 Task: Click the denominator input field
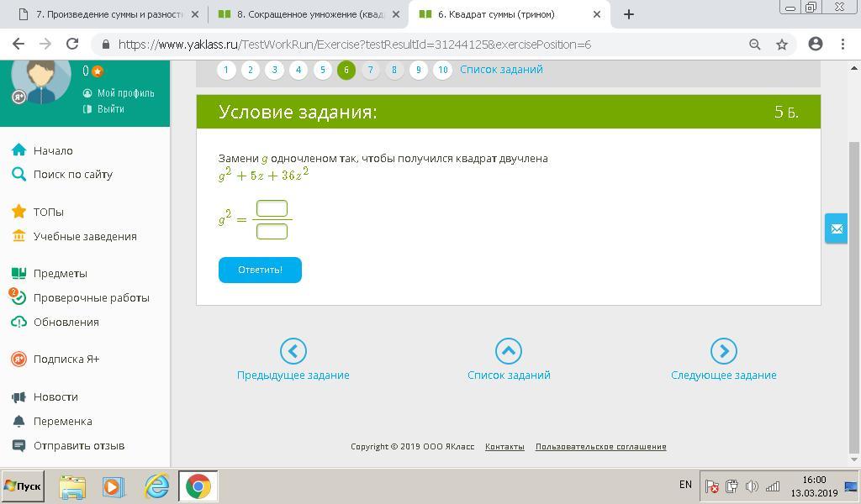click(272, 231)
